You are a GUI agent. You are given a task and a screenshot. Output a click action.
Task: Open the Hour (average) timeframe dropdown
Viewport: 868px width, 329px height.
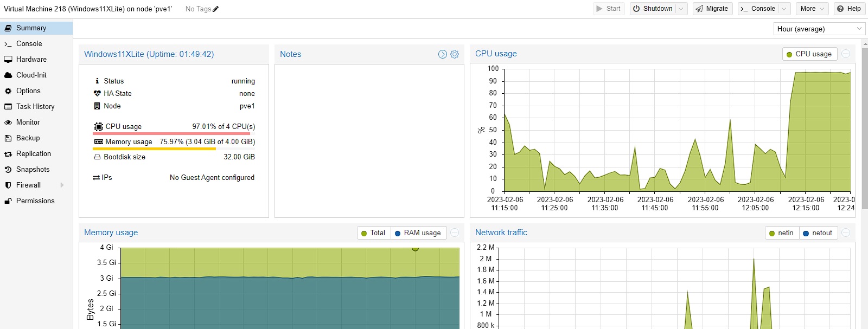coord(819,29)
